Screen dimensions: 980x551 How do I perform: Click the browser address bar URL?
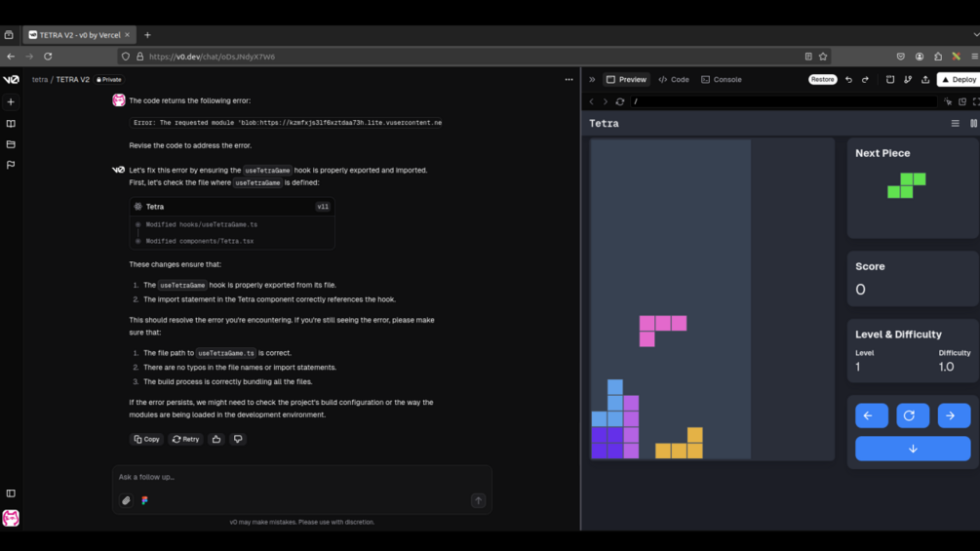coord(212,57)
